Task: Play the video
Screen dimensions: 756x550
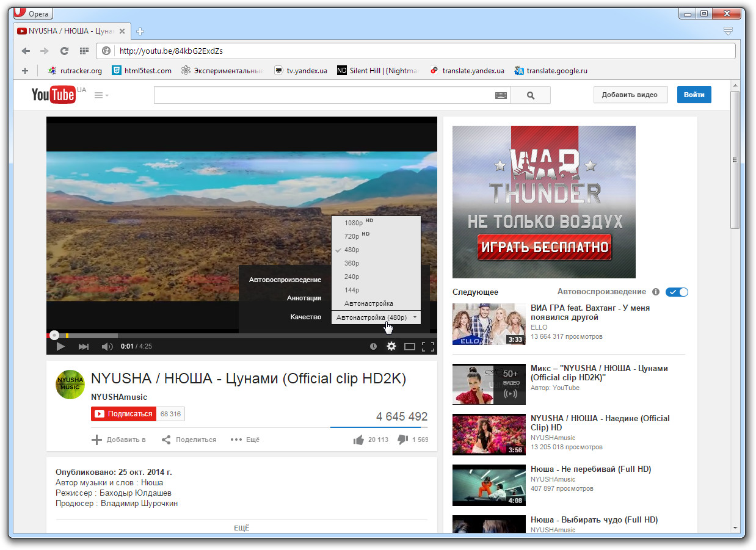Action: tap(60, 346)
